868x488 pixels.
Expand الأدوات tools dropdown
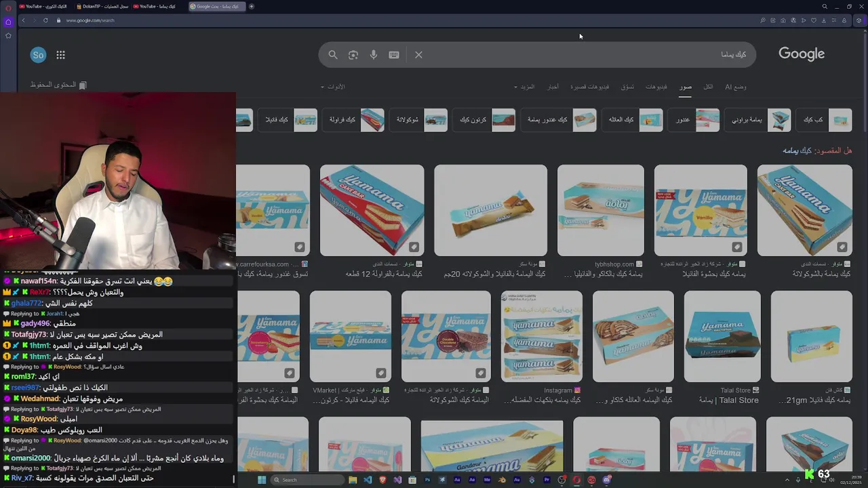point(333,87)
